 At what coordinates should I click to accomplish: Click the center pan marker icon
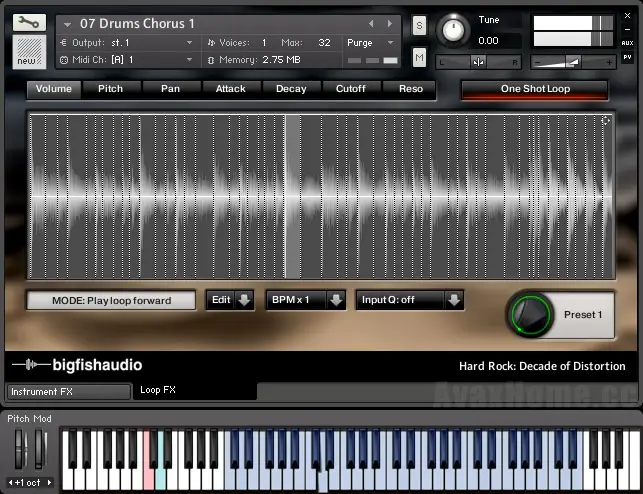(478, 62)
